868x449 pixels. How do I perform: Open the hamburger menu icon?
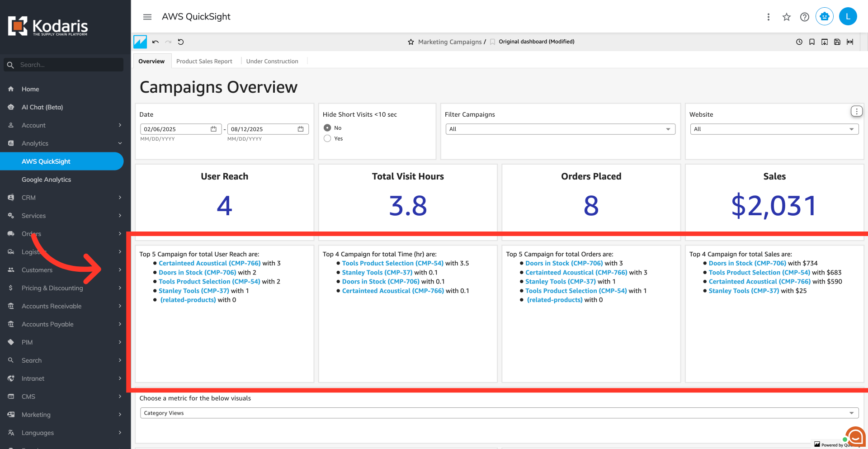147,17
